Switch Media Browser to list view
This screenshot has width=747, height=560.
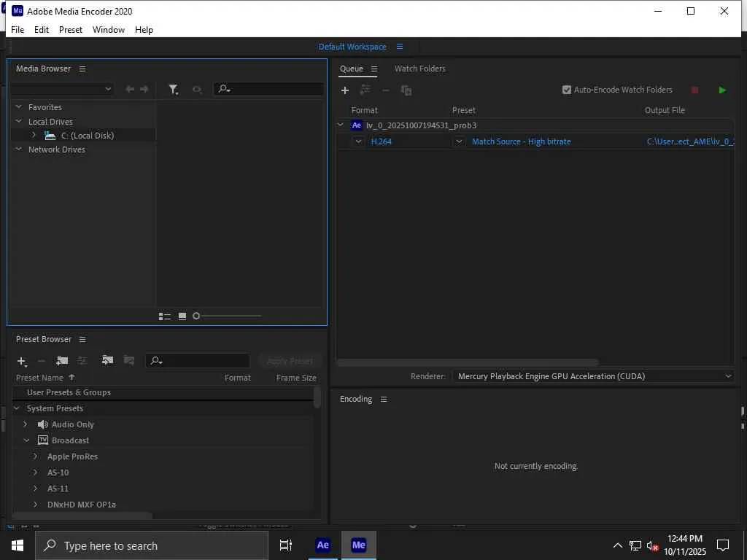point(165,316)
